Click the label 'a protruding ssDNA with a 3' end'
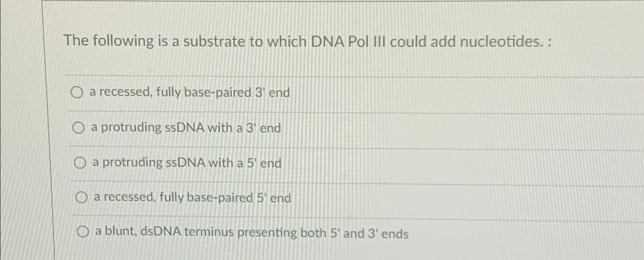Viewport: 644px width, 260px height. [x=185, y=128]
